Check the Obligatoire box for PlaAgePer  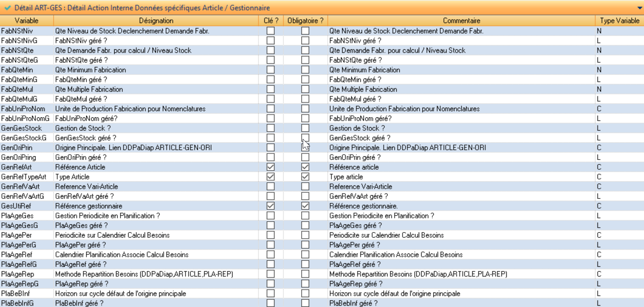305,235
